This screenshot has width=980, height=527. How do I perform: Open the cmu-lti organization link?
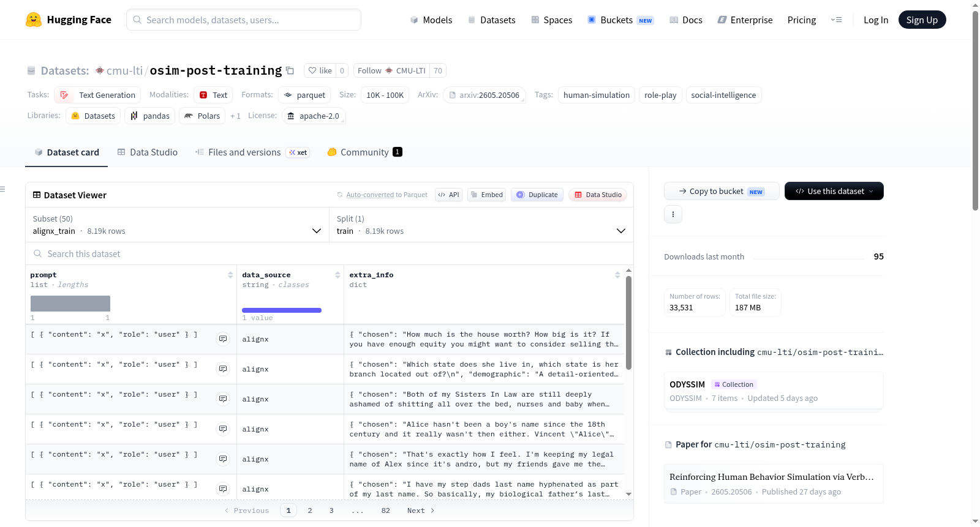coord(124,71)
